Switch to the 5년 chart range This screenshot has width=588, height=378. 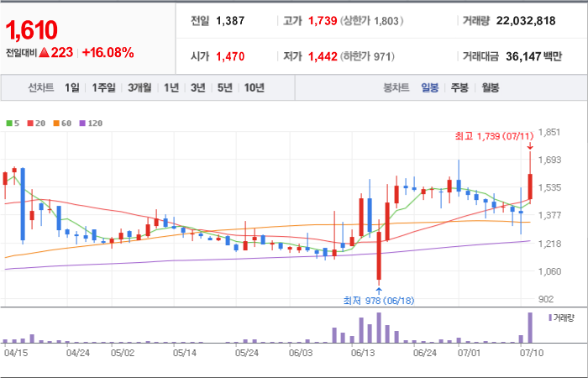225,87
